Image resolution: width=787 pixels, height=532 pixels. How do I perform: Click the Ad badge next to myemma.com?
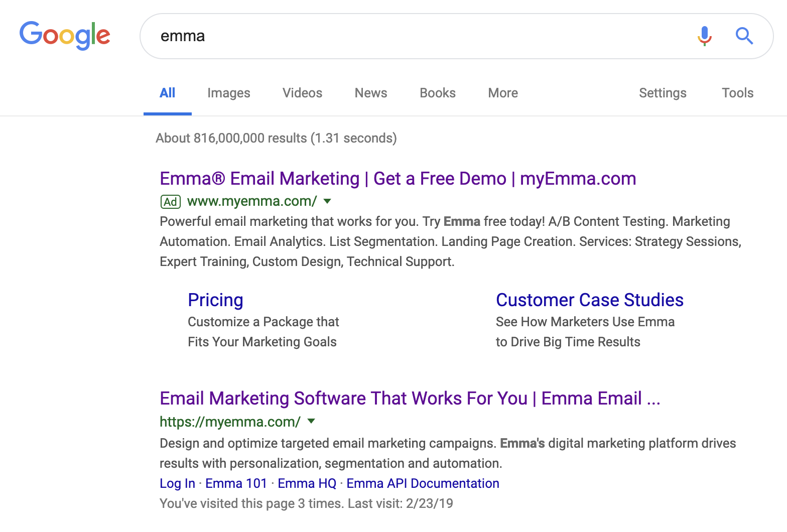[170, 202]
